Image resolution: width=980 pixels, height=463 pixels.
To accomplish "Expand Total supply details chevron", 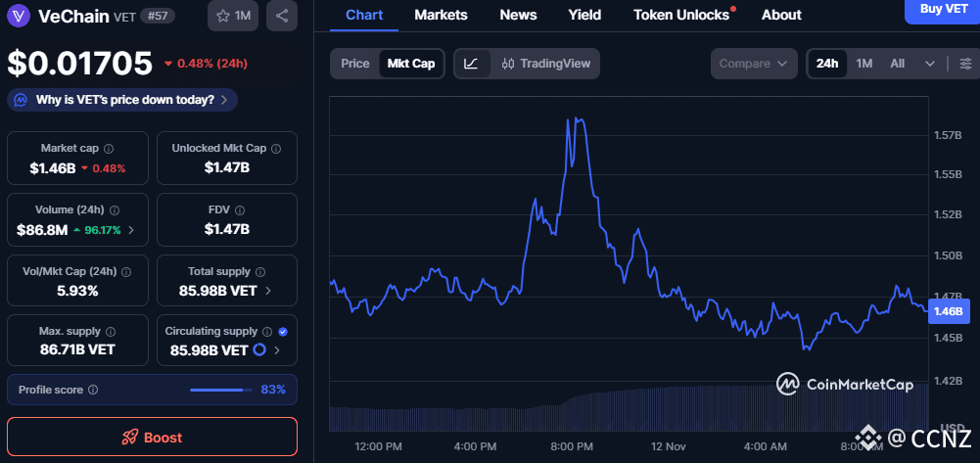I will tap(268, 291).
